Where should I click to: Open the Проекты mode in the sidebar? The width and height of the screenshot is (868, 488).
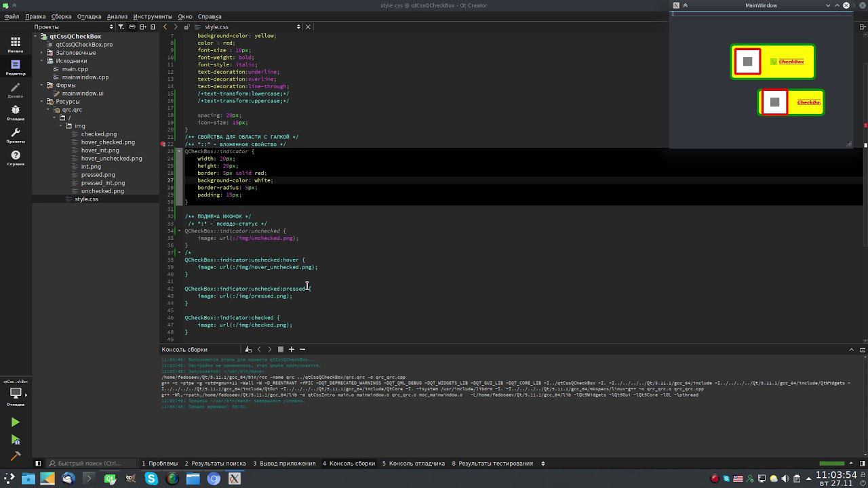click(16, 136)
